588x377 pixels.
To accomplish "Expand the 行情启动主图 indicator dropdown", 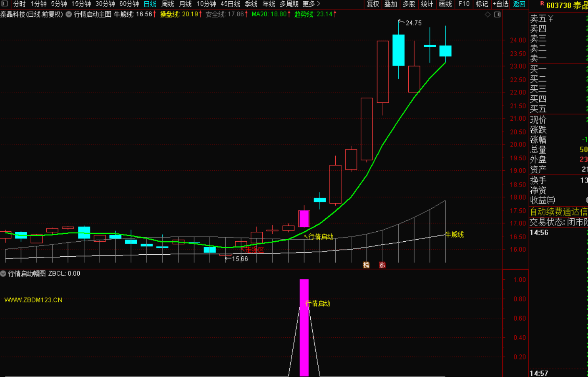I will (69, 15).
